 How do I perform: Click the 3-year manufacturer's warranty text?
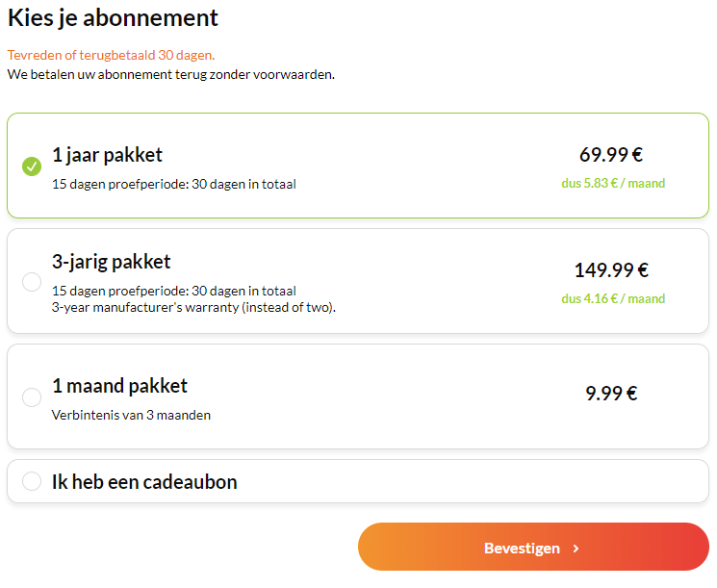click(193, 308)
